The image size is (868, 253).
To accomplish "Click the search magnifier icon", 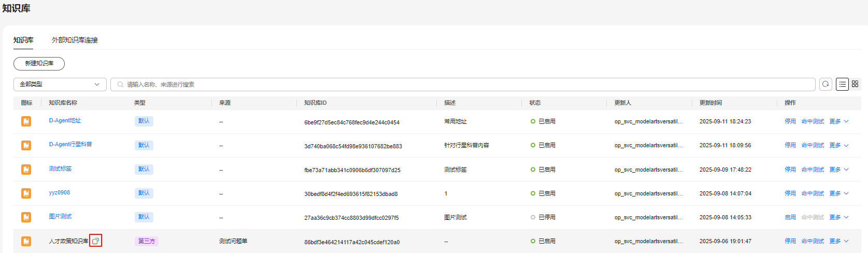I will 120,85.
